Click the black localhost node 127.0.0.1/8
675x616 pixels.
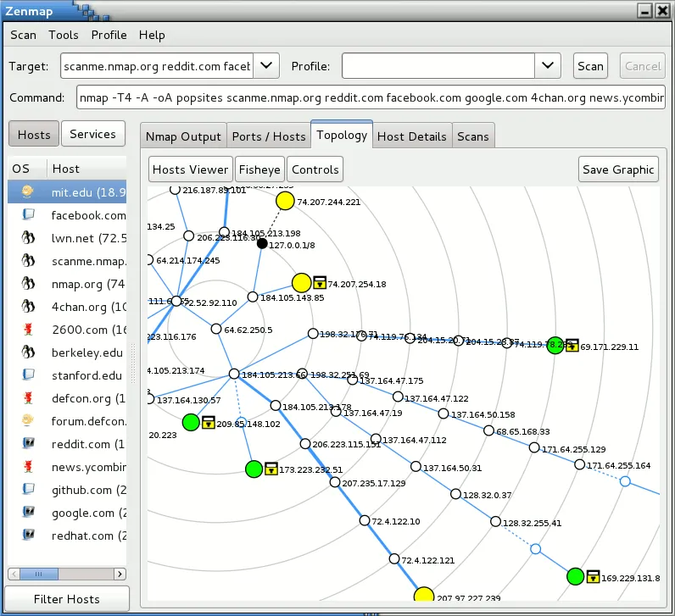click(x=262, y=244)
